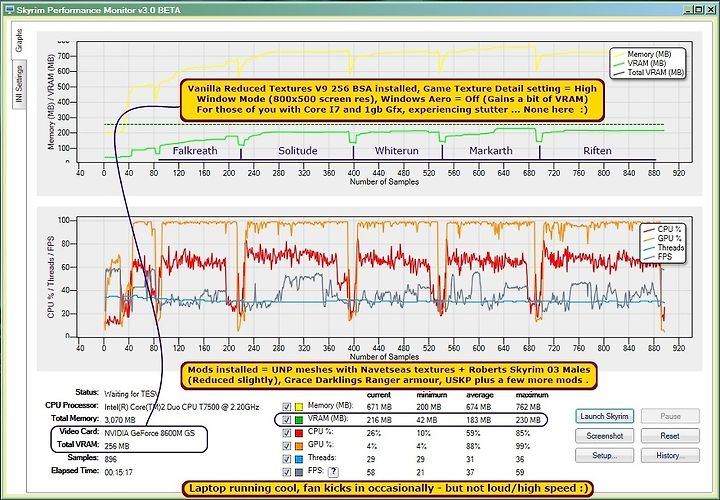The image size is (720, 500).
Task: Reset the monitoring statistics
Action: 670,435
